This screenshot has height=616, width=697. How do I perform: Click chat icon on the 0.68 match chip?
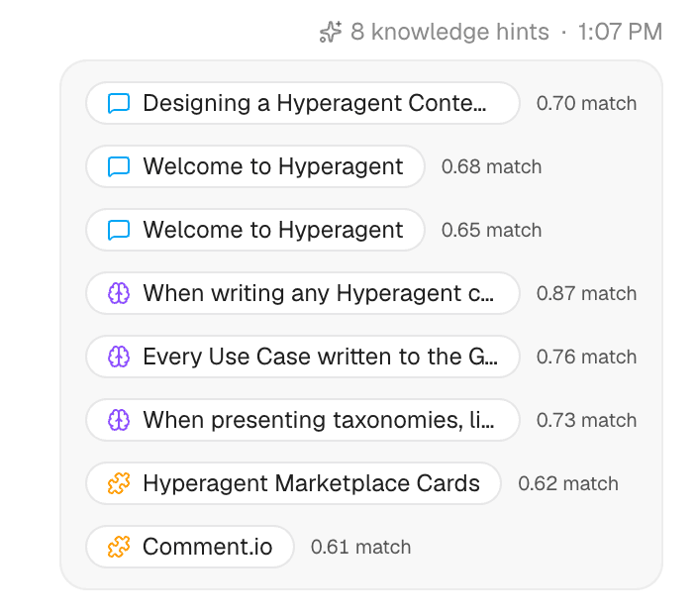pos(119,166)
